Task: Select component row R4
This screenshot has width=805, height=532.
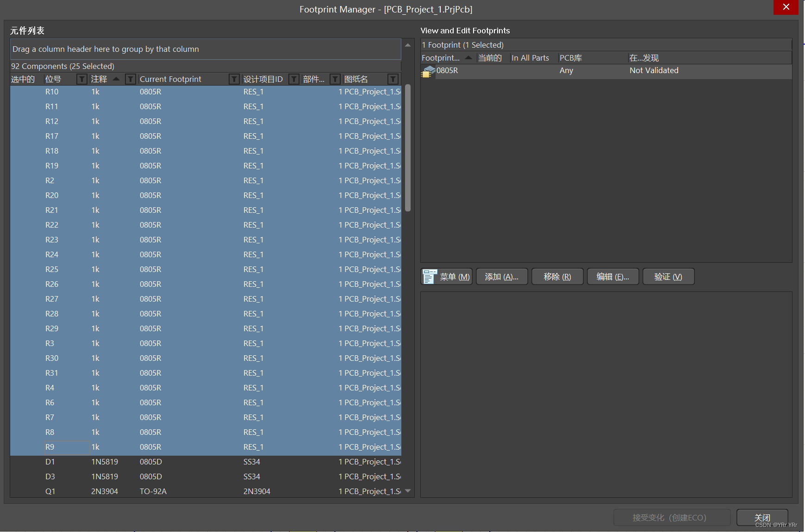Action: (x=206, y=388)
